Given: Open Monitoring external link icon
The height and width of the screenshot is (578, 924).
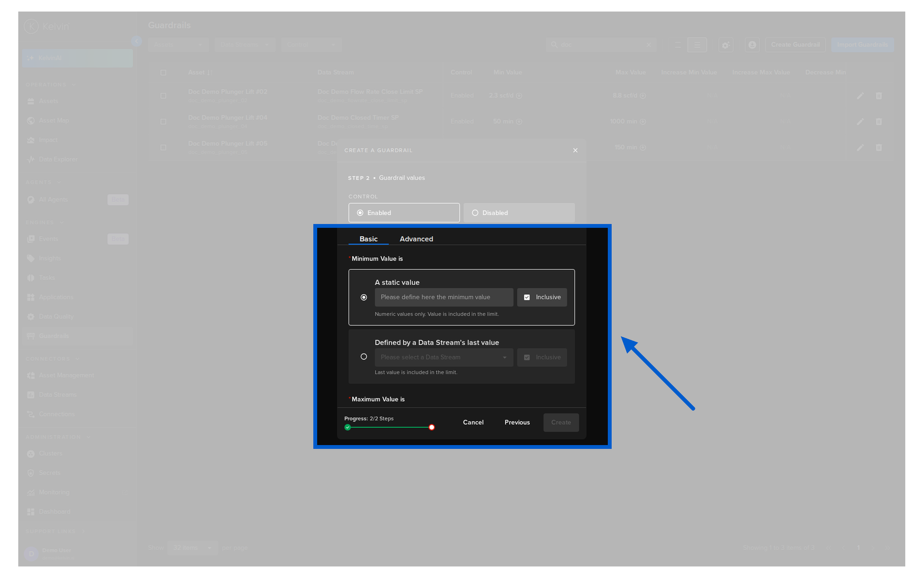Looking at the screenshot, I should pyautogui.click(x=125, y=492).
